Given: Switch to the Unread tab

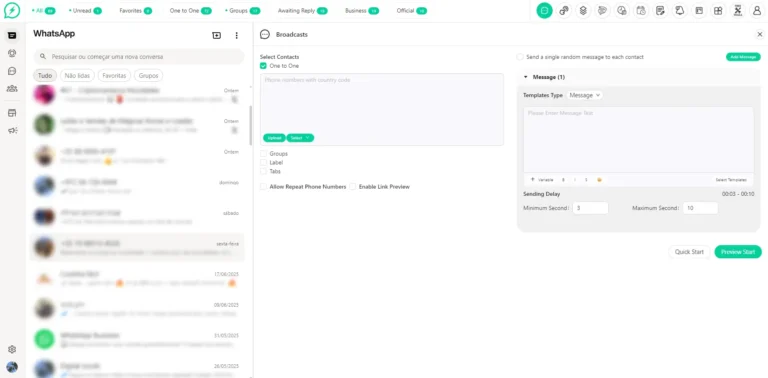Looking at the screenshot, I should click(x=85, y=10).
